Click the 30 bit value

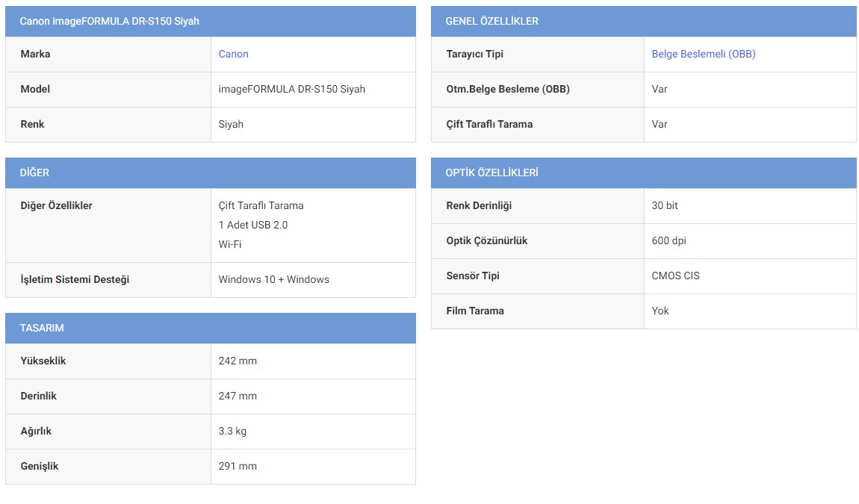point(665,205)
